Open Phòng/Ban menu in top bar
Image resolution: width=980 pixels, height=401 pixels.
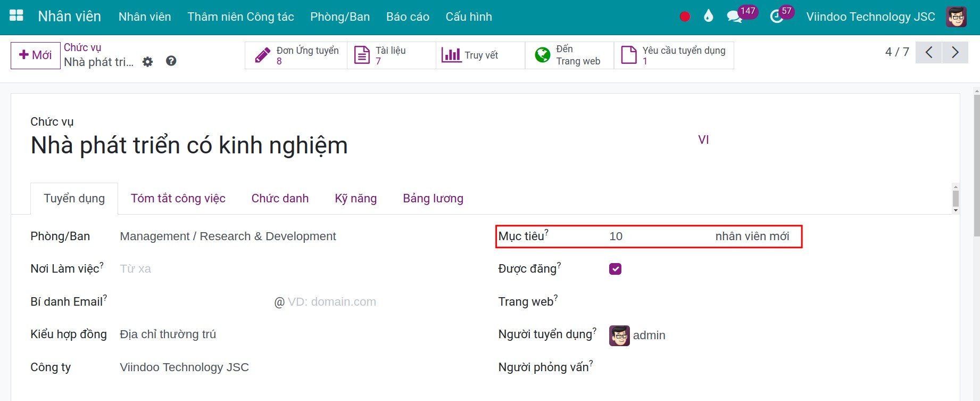click(x=340, y=17)
